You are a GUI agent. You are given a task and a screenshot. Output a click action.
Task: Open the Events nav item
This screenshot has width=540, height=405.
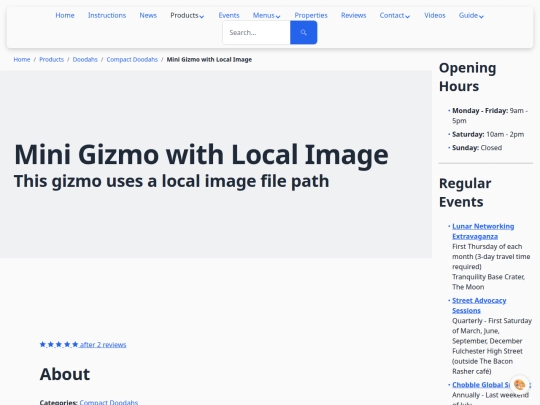click(229, 15)
